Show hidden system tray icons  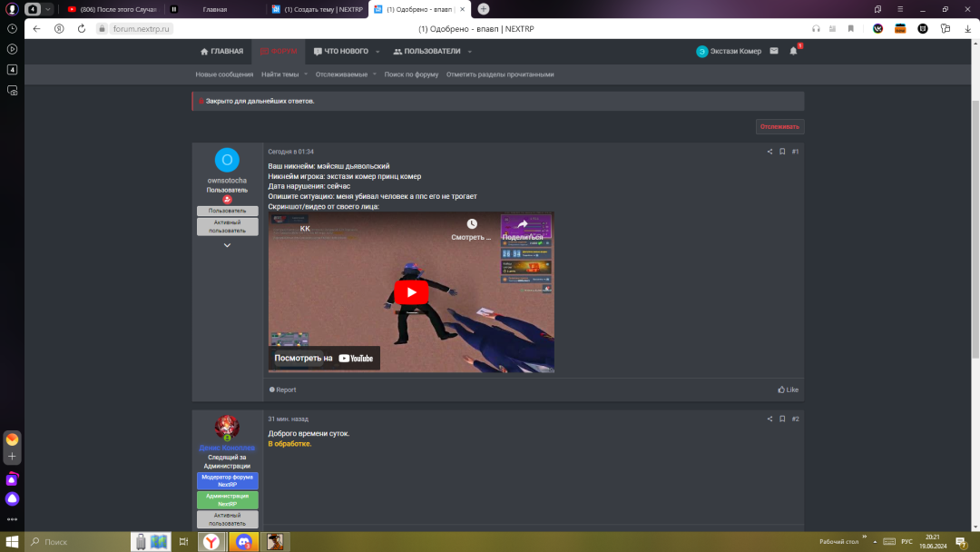[x=875, y=542]
